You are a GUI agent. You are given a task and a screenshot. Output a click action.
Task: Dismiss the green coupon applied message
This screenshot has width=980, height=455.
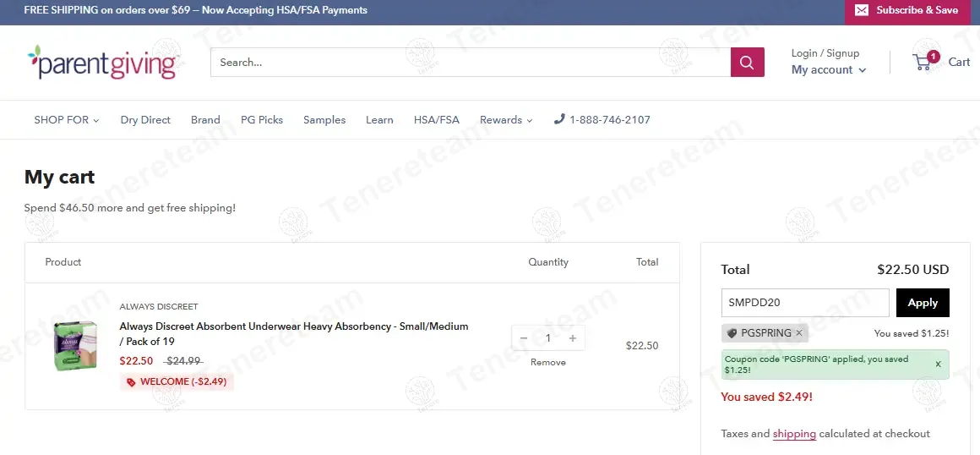tap(938, 365)
